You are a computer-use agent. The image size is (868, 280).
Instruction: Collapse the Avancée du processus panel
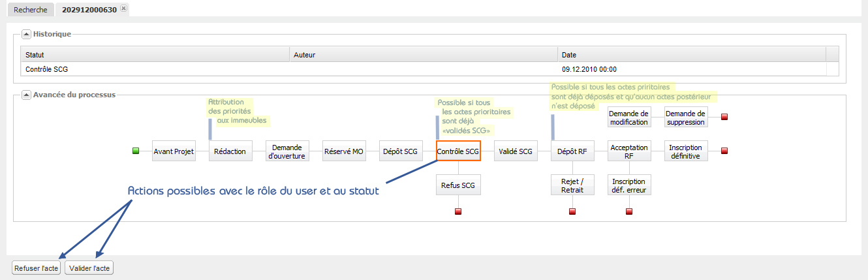point(26,95)
